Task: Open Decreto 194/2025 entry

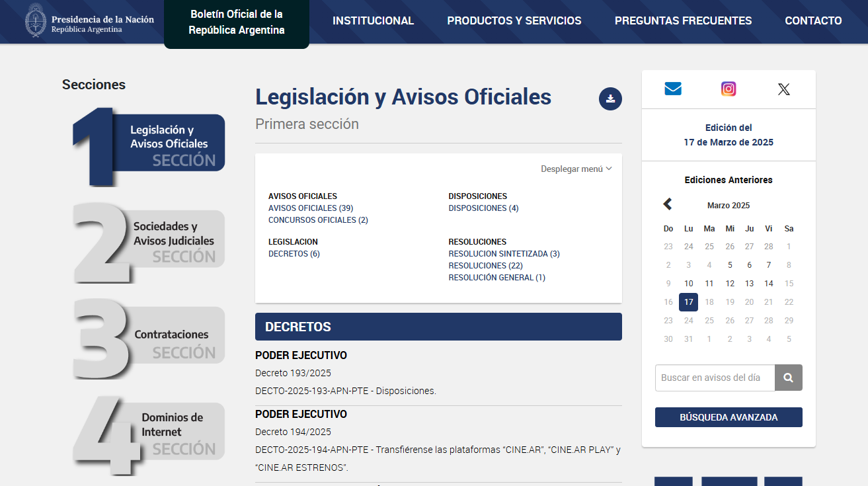Action: point(293,432)
